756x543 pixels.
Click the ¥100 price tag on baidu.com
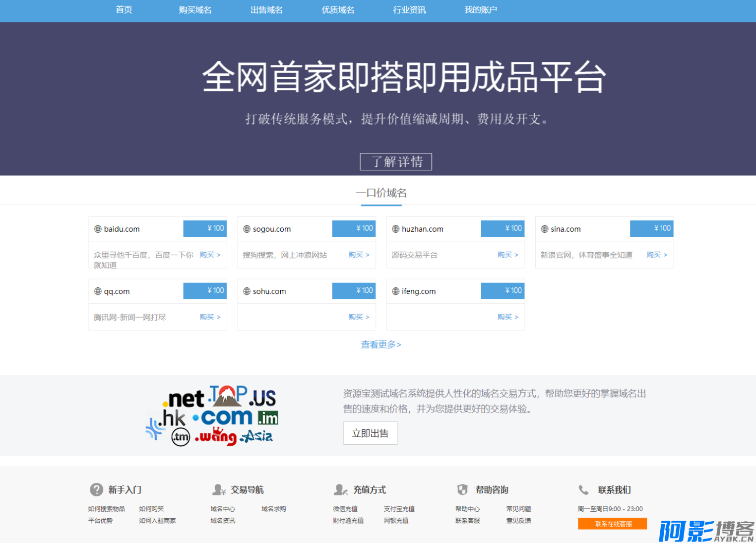(x=205, y=228)
